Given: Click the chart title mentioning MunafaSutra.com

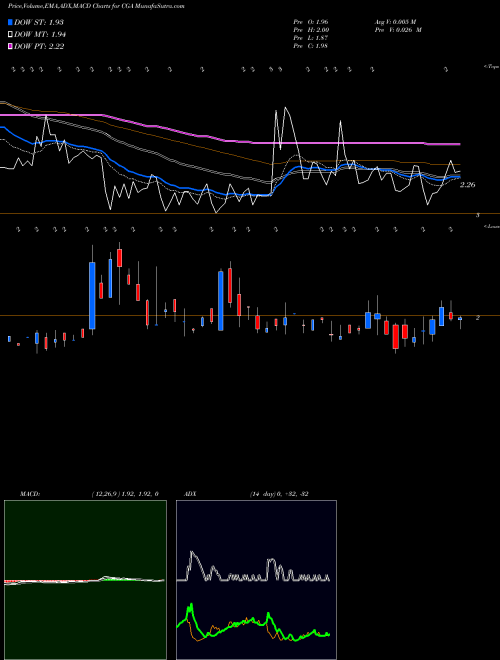Looking at the screenshot, I should click(x=96, y=6).
